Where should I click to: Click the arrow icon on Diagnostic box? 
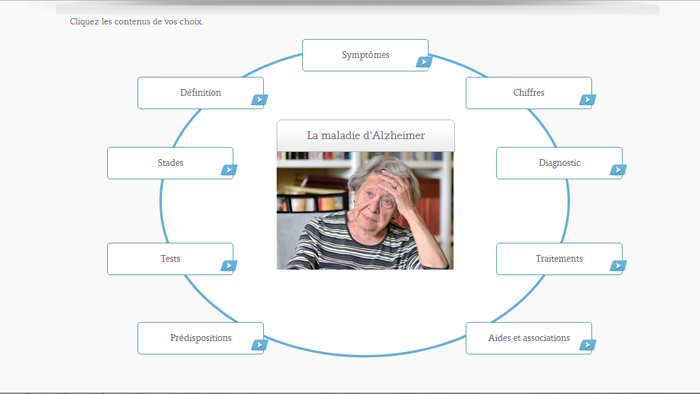[618, 170]
